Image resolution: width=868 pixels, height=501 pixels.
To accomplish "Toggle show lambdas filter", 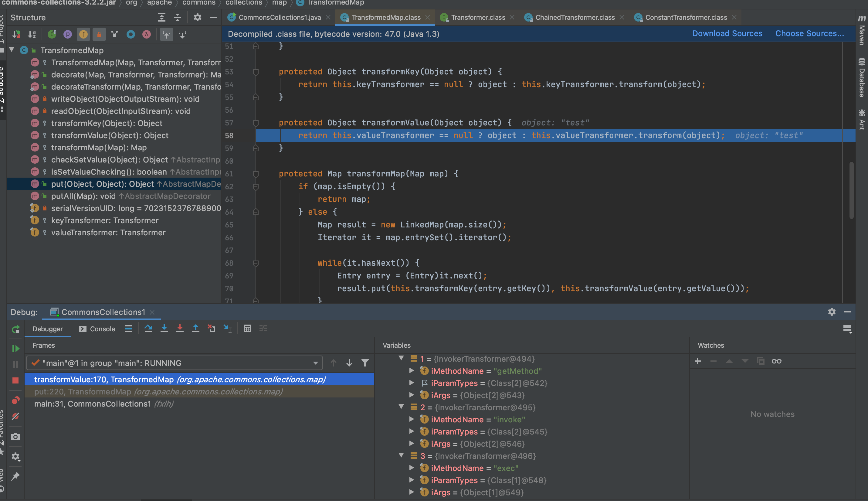I will pyautogui.click(x=147, y=34).
